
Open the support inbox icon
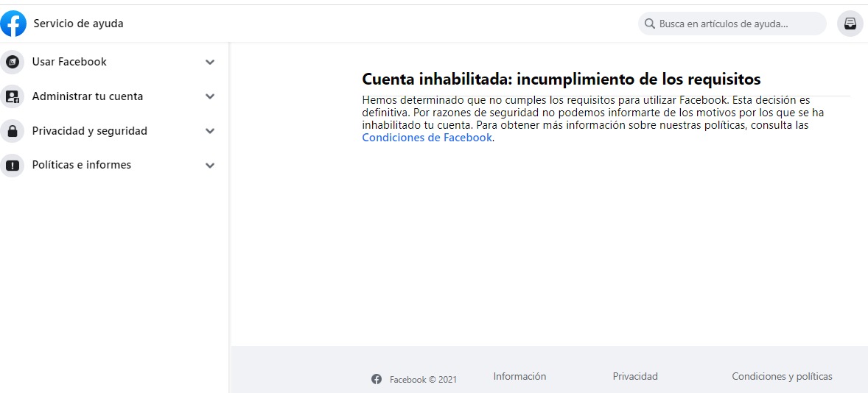[850, 24]
